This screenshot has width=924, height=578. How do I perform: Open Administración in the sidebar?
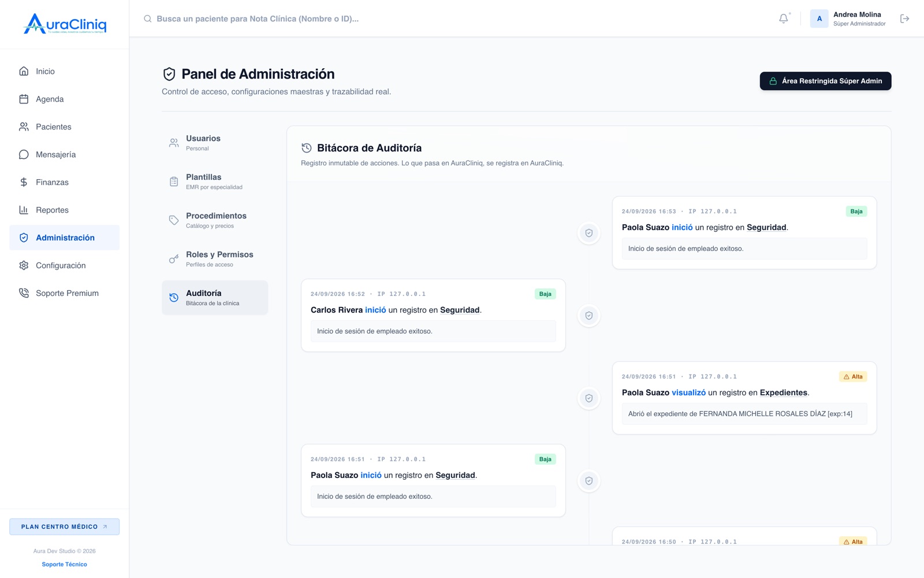65,238
